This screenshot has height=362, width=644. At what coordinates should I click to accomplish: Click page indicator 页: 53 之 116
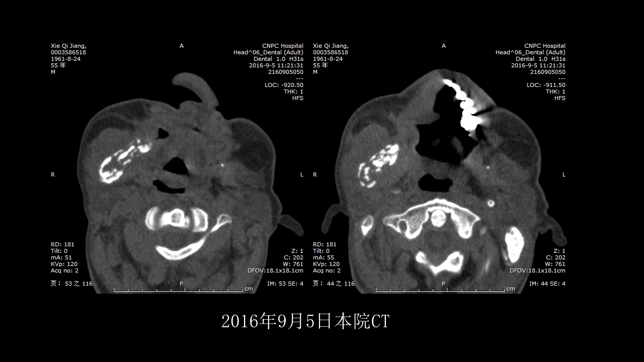(x=71, y=284)
